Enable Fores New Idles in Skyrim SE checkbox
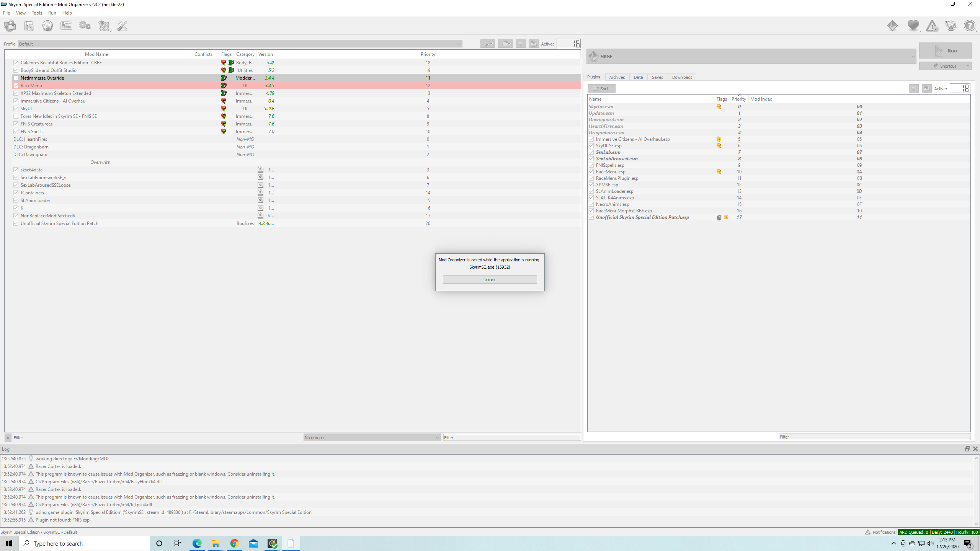The height and width of the screenshot is (551, 980). pyautogui.click(x=16, y=116)
